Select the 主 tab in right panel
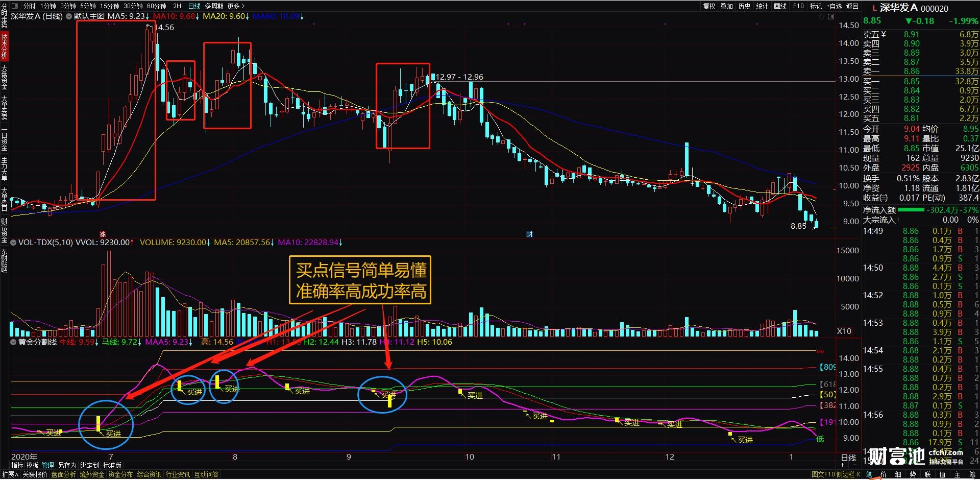 957,474
